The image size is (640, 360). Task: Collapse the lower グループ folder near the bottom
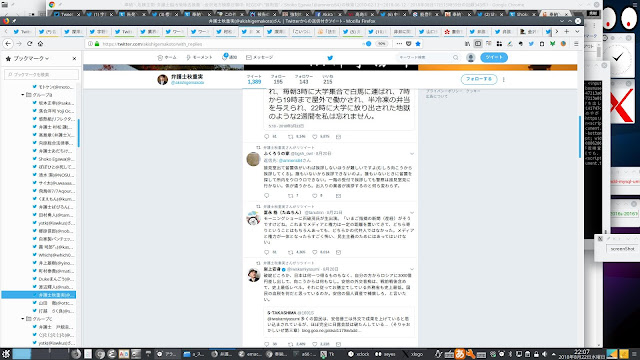pos(23,319)
